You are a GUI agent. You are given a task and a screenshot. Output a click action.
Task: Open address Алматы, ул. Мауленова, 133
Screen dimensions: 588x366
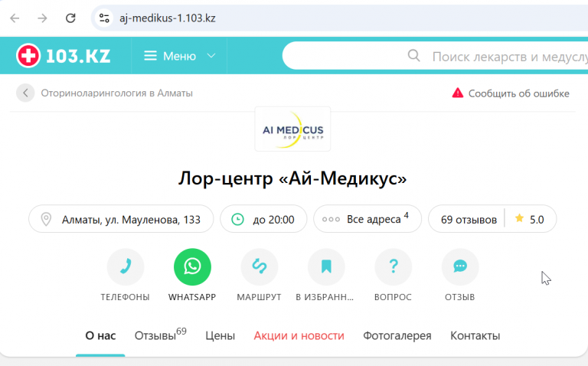(121, 219)
